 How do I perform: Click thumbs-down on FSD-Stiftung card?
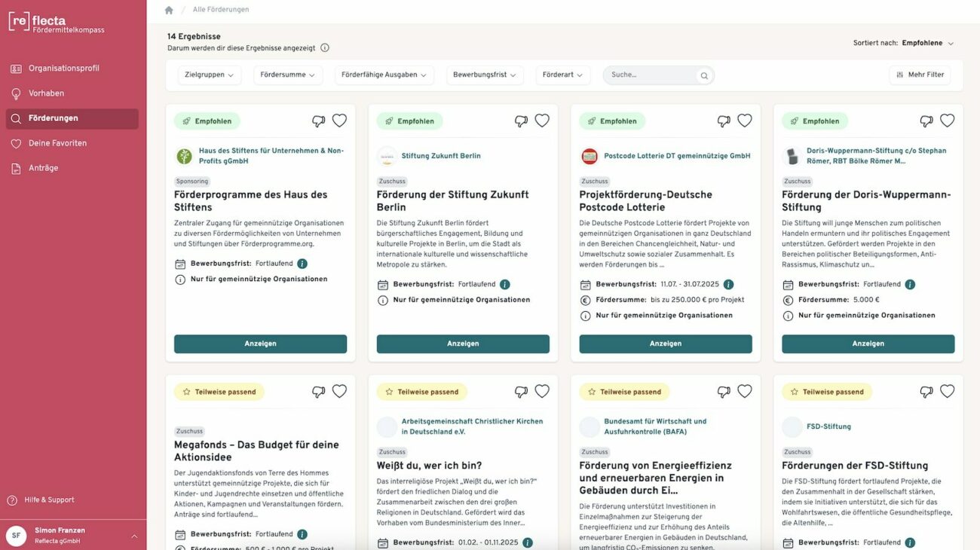[x=926, y=392]
